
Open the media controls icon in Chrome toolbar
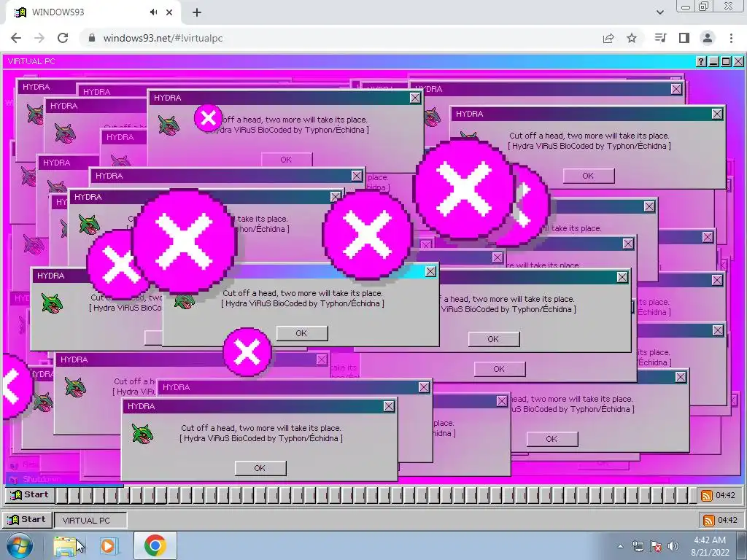[660, 38]
